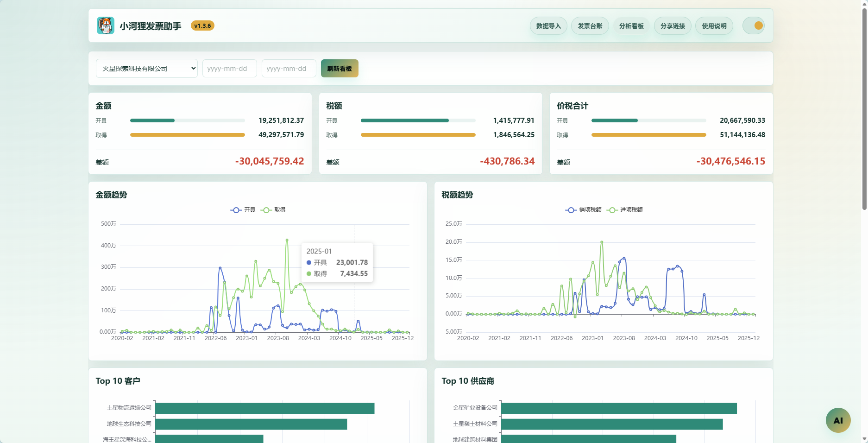The height and width of the screenshot is (443, 868).
Task: Open the end date picker field
Action: pyautogui.click(x=289, y=69)
